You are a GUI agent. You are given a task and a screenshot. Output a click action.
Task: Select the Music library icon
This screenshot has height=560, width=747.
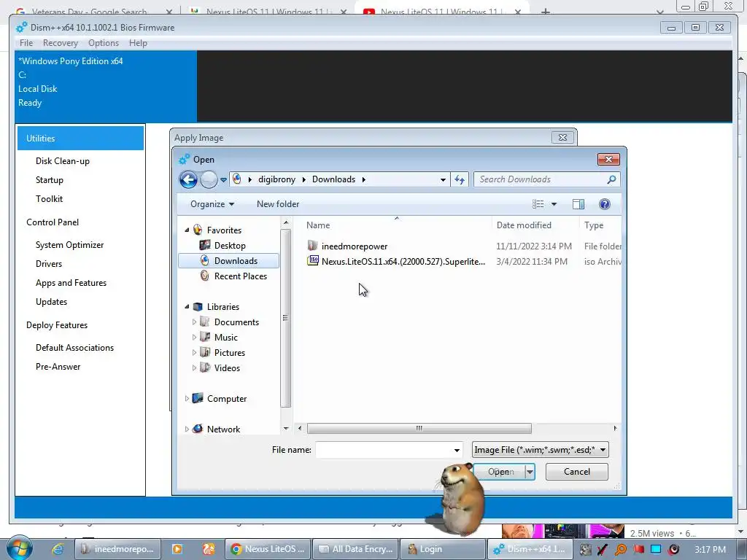pos(205,337)
